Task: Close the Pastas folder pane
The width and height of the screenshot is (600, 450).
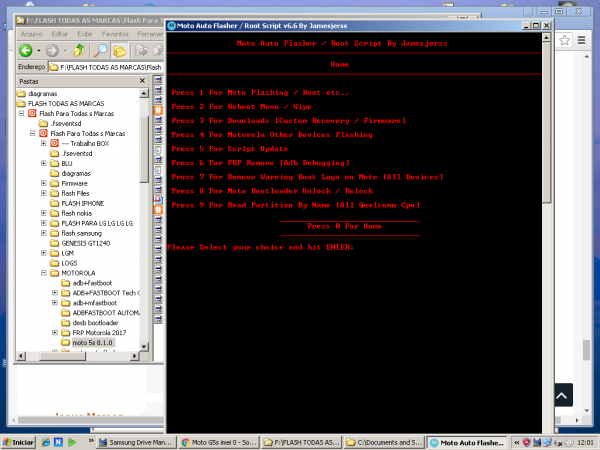Action: coord(142,81)
